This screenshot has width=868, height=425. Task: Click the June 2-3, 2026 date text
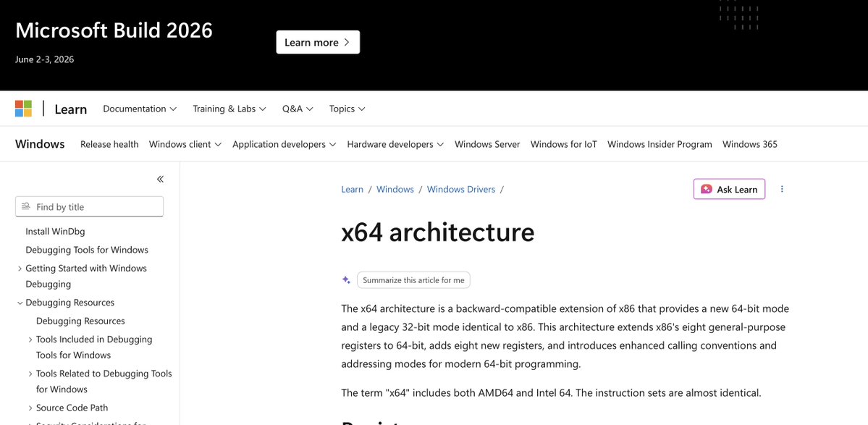point(44,59)
